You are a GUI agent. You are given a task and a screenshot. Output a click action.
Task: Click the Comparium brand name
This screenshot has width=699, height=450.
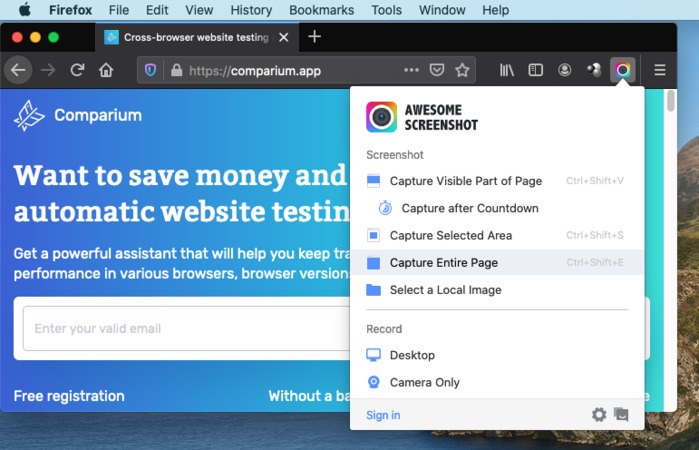click(x=98, y=115)
